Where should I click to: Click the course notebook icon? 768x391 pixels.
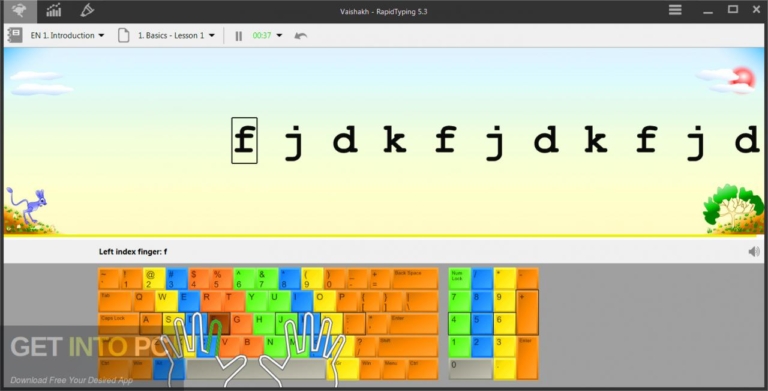15,35
